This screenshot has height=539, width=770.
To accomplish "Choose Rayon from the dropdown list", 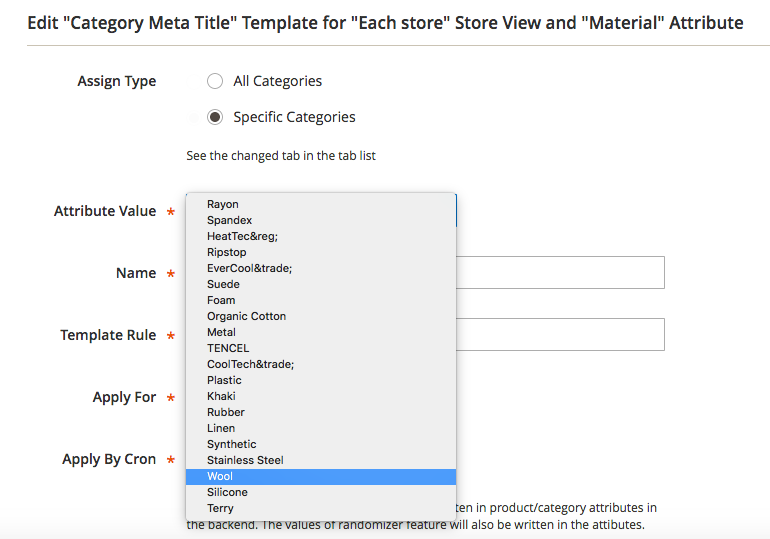I will click(x=223, y=204).
